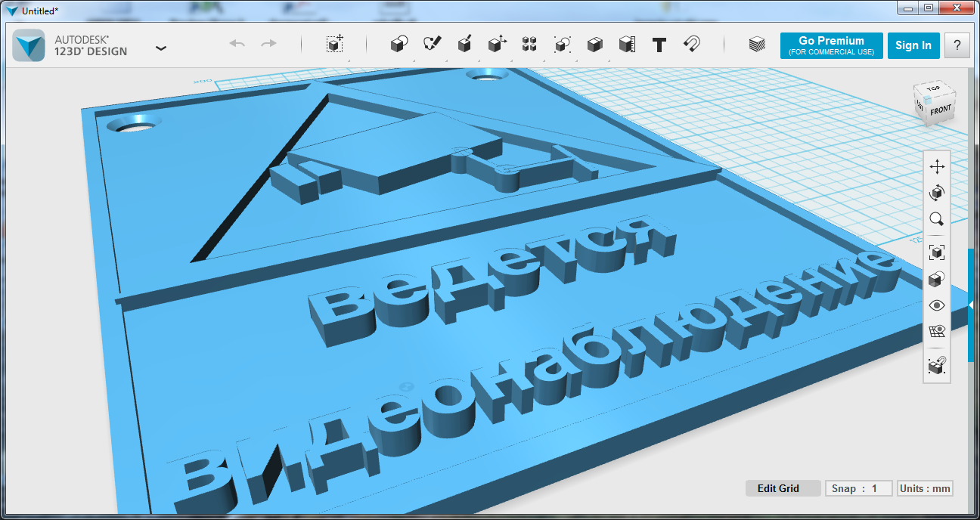Click the Autodesk 123D Design logo
The height and width of the screenshot is (520, 980).
tap(30, 45)
